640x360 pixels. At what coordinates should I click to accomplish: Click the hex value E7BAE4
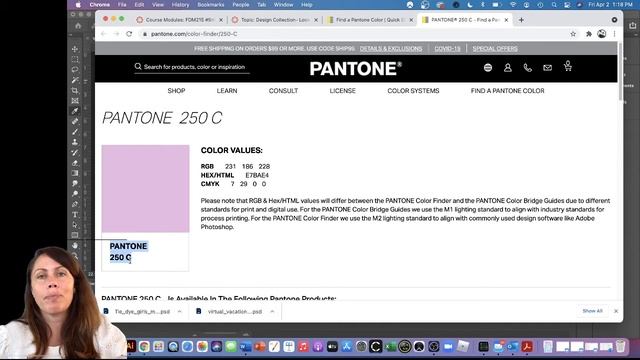(257, 175)
